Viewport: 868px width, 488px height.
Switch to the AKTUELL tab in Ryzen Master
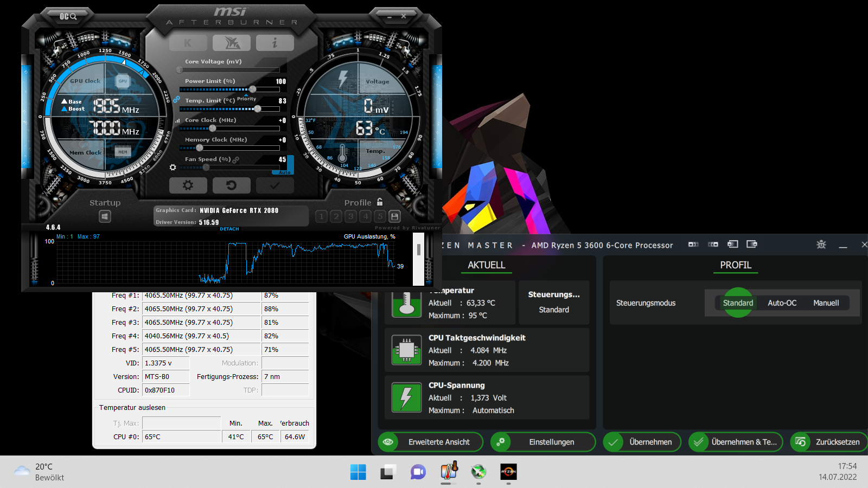coord(487,265)
